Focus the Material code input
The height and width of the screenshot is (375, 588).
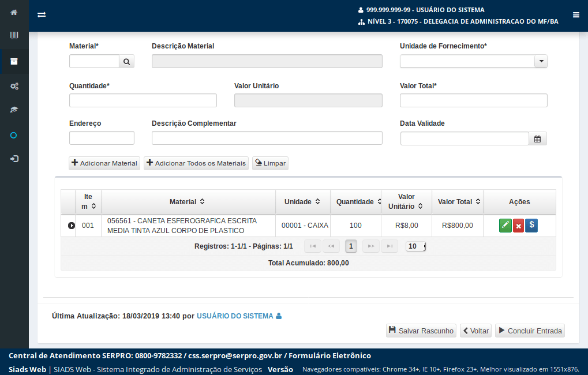coord(95,62)
